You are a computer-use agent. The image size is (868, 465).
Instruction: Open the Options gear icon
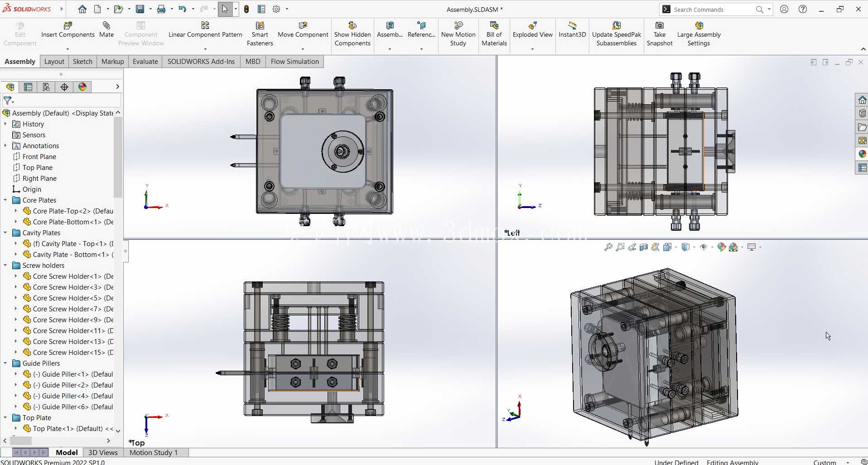[276, 9]
